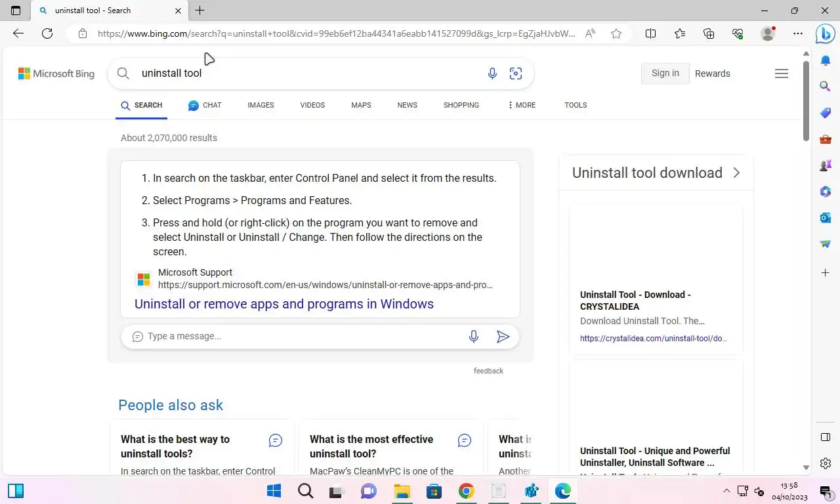Open sidebar Microsoft 365 icon
The width and height of the screenshot is (840, 504).
[826, 192]
